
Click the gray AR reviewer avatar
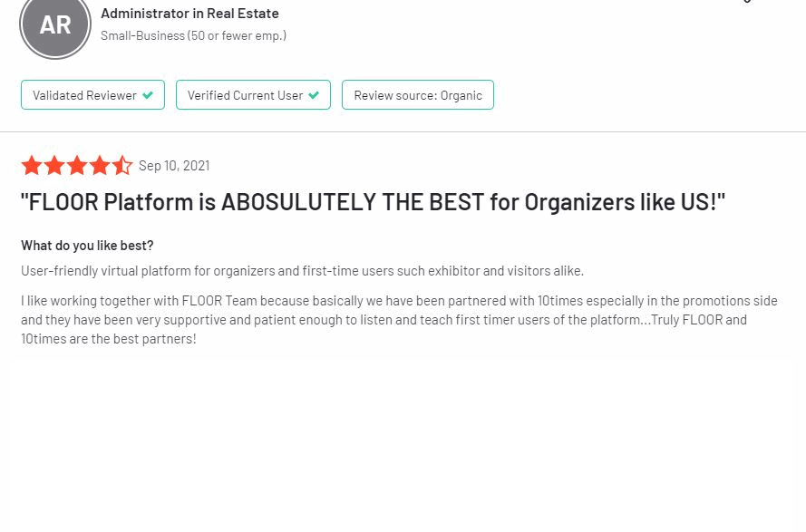[55, 24]
